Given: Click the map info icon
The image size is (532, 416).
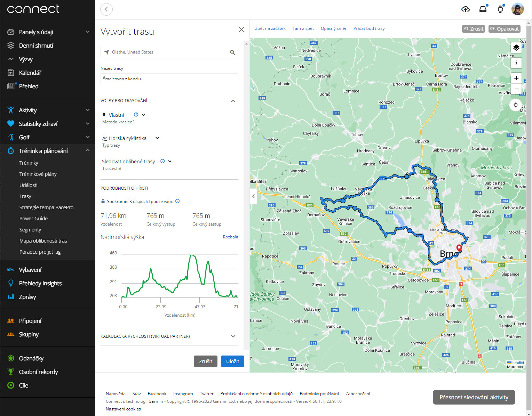Looking at the screenshot, I should pos(516,63).
